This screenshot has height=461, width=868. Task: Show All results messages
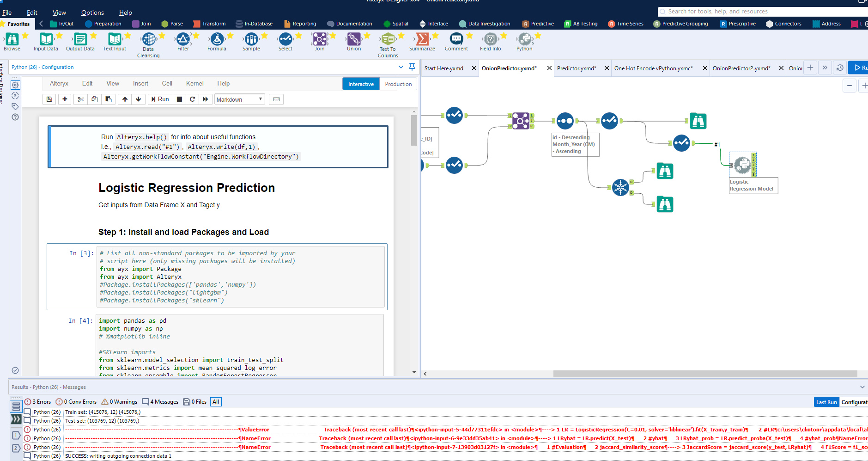tap(216, 402)
